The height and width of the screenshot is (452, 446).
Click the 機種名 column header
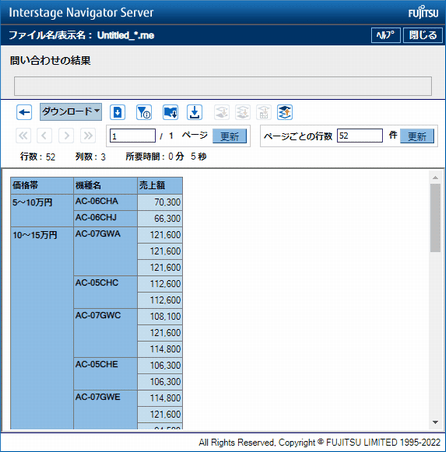105,185
